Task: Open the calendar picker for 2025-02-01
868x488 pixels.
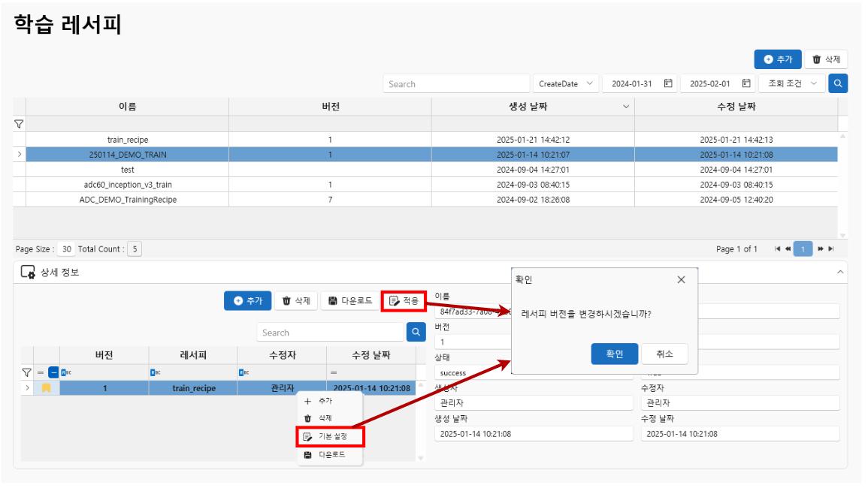Action: [746, 83]
